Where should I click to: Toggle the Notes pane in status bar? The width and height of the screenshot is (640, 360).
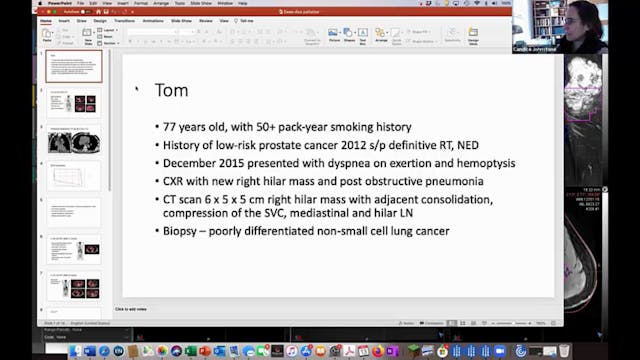pyautogui.click(x=407, y=323)
